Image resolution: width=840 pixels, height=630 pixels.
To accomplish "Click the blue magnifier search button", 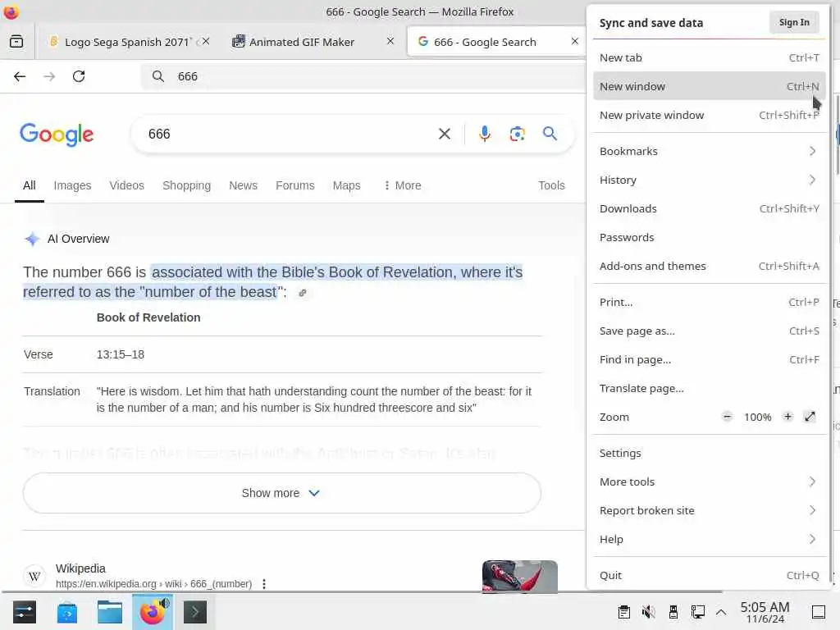I will click(x=550, y=134).
